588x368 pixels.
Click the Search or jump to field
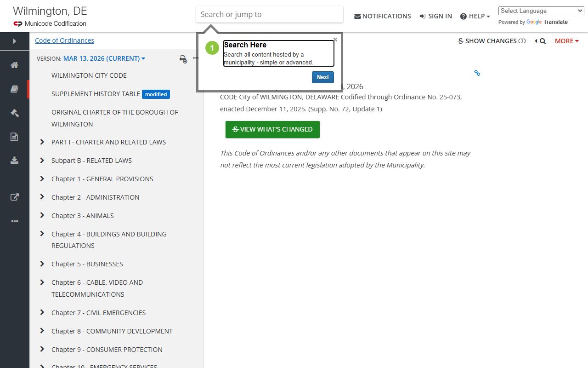click(269, 14)
